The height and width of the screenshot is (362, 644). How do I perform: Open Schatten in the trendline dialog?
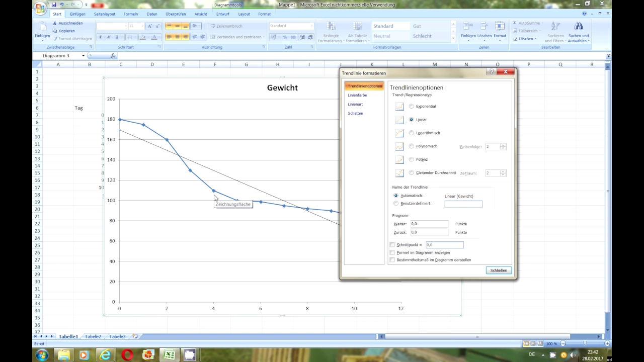pos(355,113)
